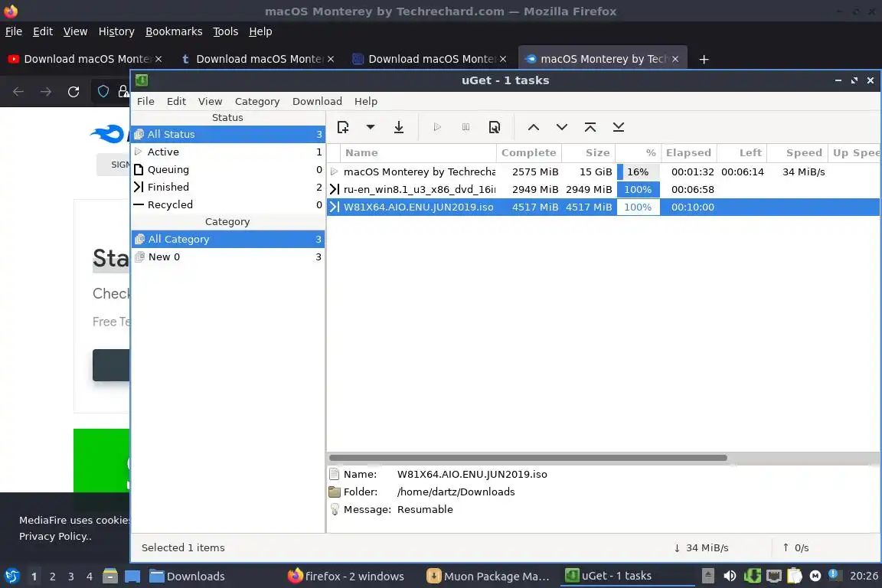Open the application launcher in taskbar
This screenshot has height=588, width=882.
[11, 576]
